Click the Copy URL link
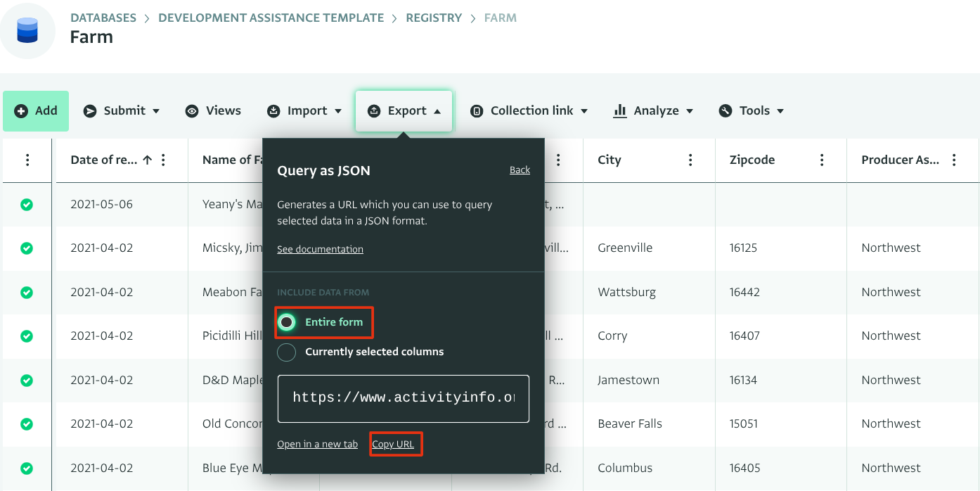 [393, 445]
